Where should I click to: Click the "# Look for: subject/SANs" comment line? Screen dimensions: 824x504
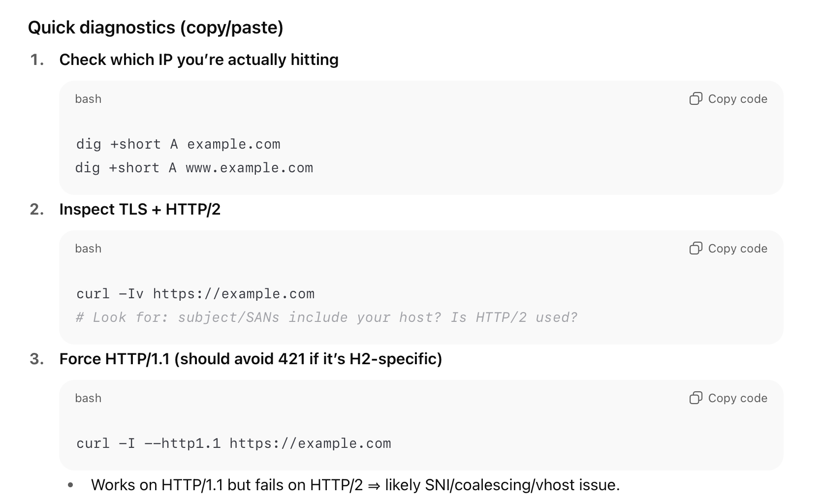click(326, 317)
